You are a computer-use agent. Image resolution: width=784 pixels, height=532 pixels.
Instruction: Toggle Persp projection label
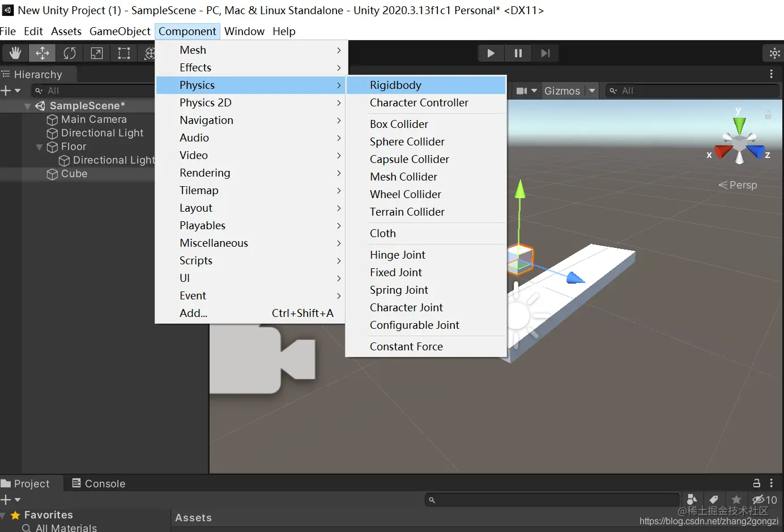(738, 185)
